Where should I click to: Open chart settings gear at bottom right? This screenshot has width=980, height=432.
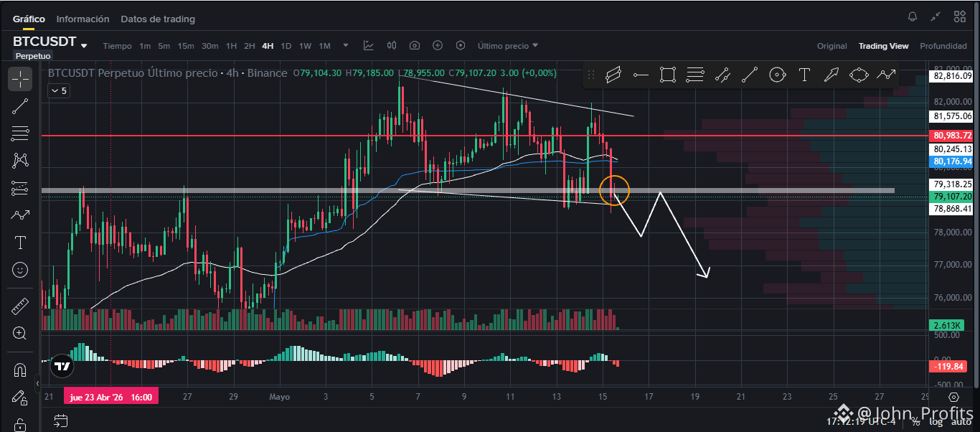tap(953, 397)
